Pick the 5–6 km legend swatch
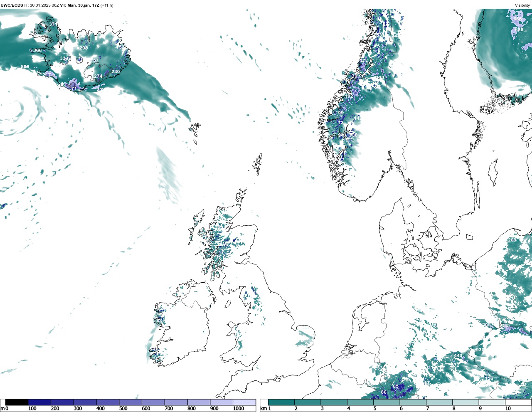 coord(387,402)
